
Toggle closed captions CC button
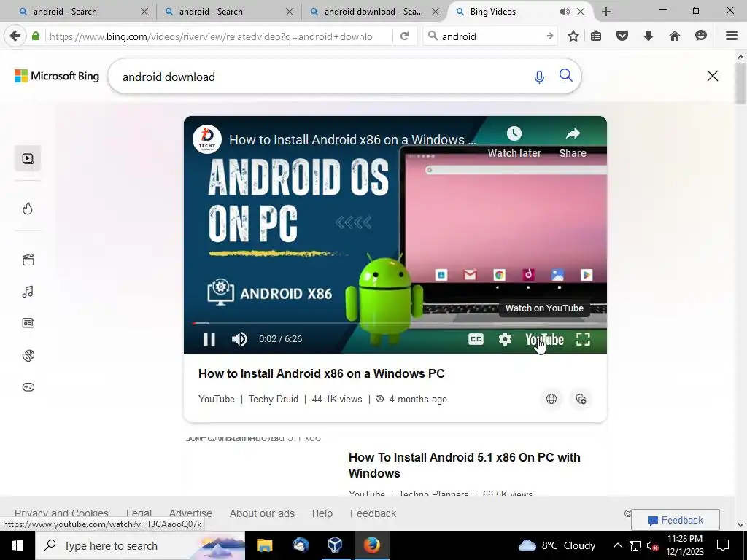tap(476, 339)
